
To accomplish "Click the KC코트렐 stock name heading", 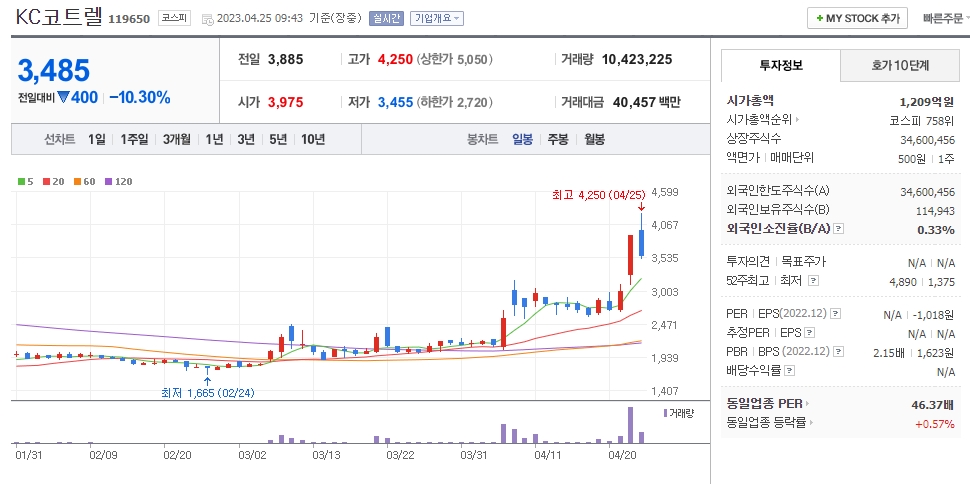I will point(59,17).
